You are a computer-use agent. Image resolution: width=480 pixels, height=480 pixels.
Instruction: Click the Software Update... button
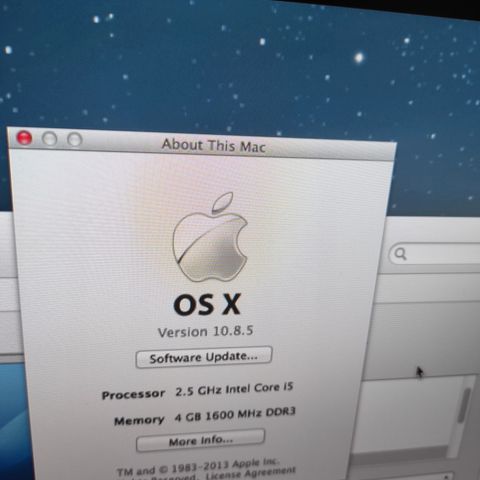(204, 357)
